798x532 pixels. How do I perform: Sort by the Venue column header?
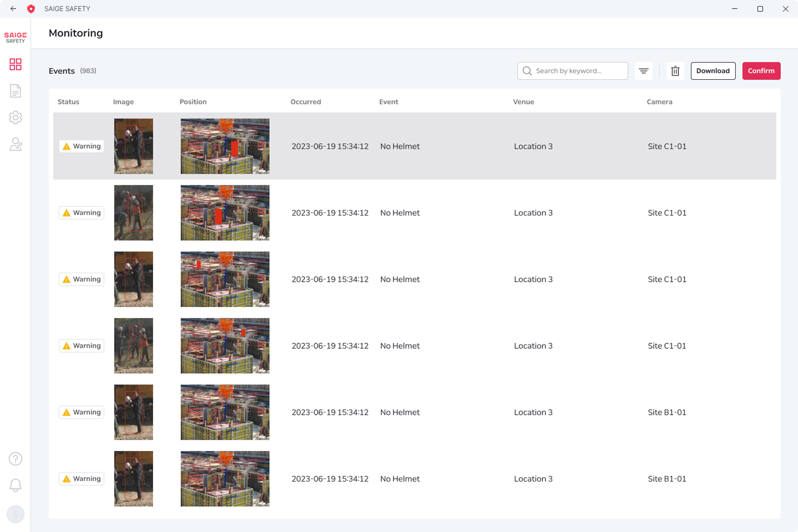click(x=523, y=102)
